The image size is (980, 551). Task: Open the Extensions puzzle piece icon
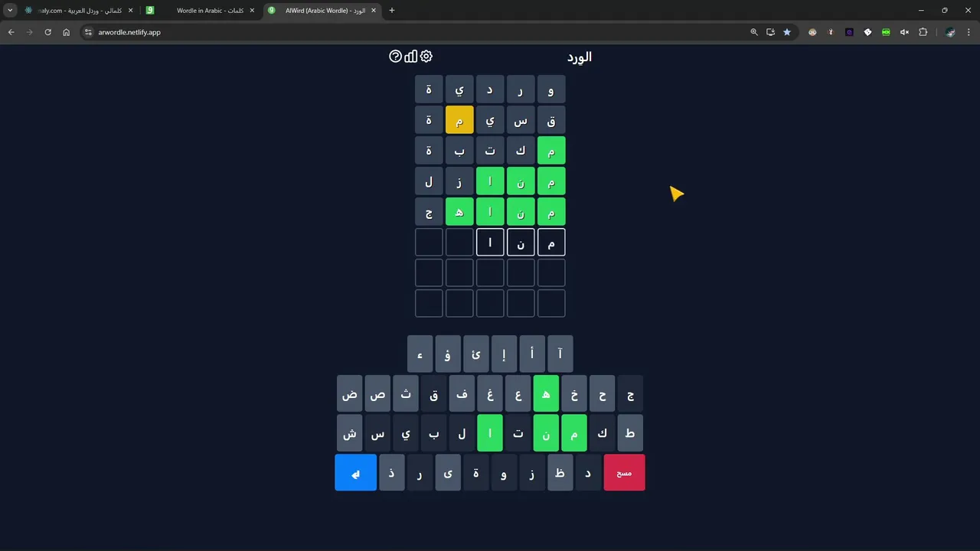pos(923,32)
